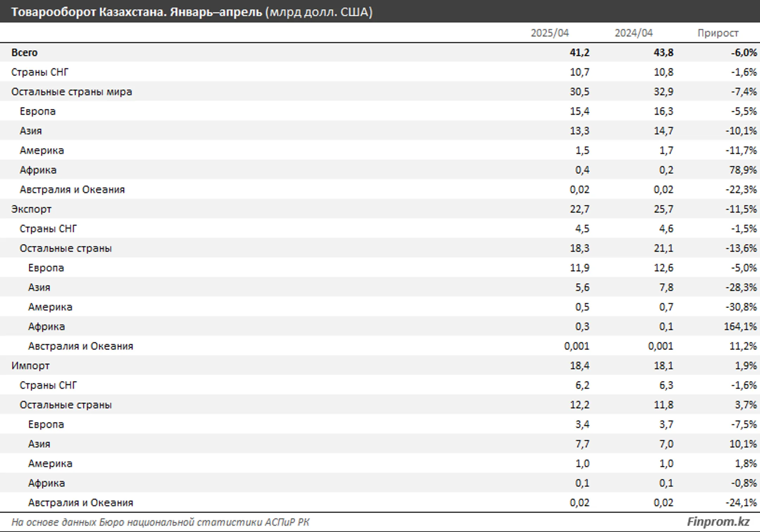760x532 pixels.
Task: Click the 2025/04 column header
Action: [550, 33]
